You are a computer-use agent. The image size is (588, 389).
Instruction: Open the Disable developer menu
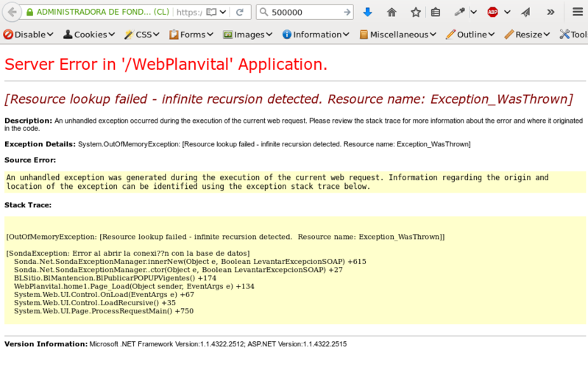[29, 35]
